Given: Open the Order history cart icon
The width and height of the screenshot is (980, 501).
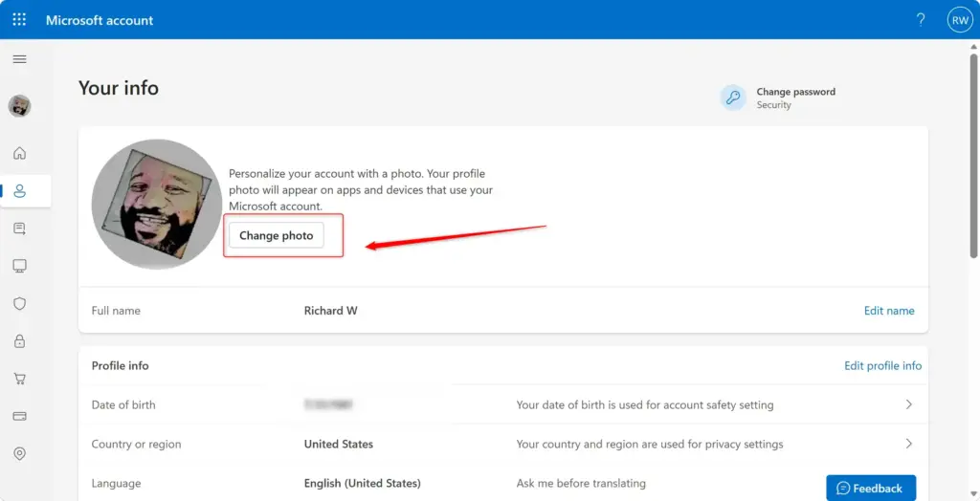Looking at the screenshot, I should pyautogui.click(x=19, y=379).
